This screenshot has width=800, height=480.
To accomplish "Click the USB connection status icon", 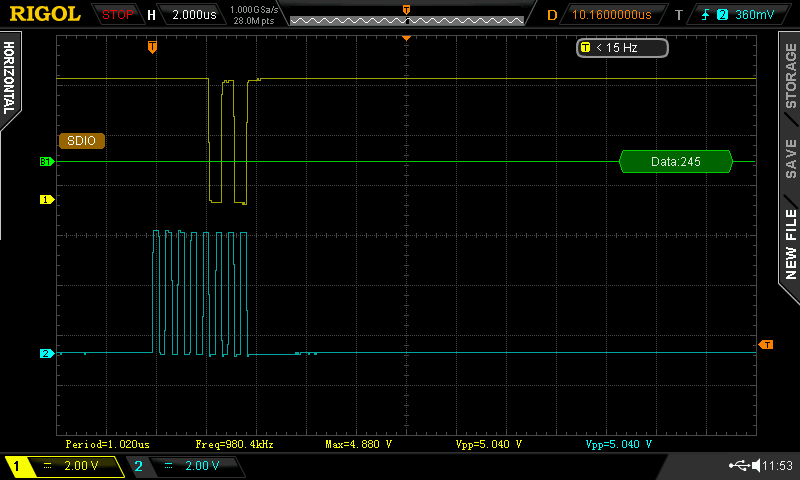I will 739,465.
